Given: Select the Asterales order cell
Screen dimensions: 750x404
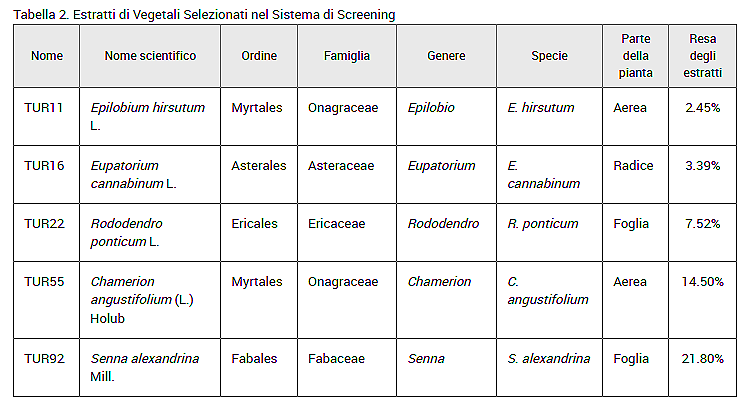Looking at the screenshot, I should 259,175.
